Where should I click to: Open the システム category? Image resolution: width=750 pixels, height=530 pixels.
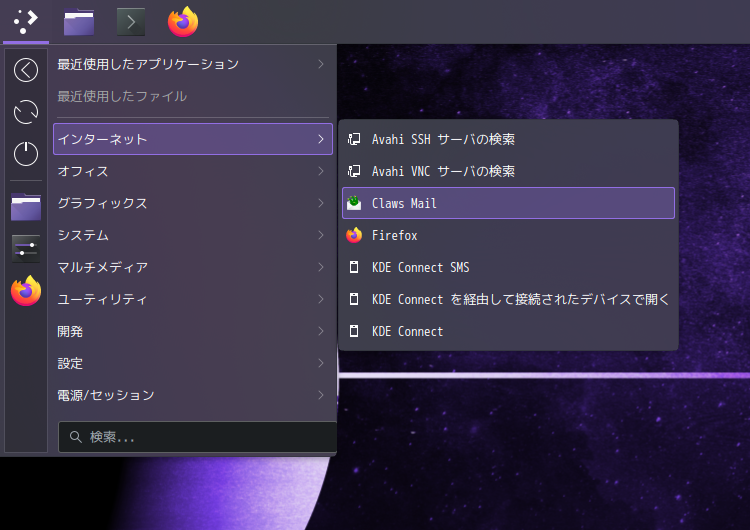tap(193, 235)
